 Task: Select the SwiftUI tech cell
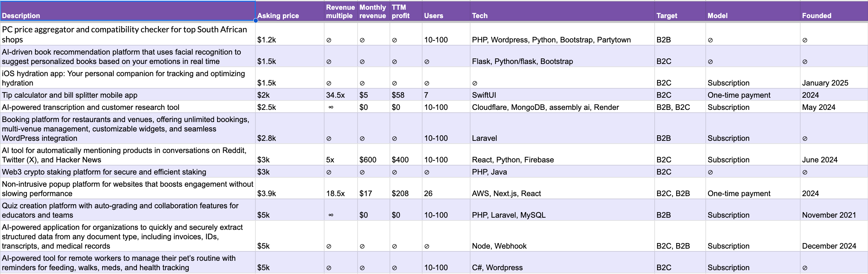coord(562,95)
